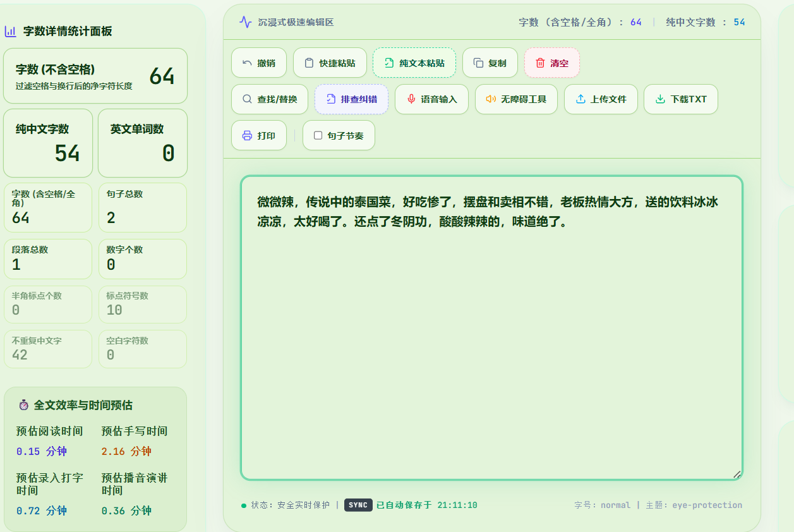This screenshot has width=794, height=532.
Task: Click the 全文效率与时间预估 section title
Action: tap(83, 405)
